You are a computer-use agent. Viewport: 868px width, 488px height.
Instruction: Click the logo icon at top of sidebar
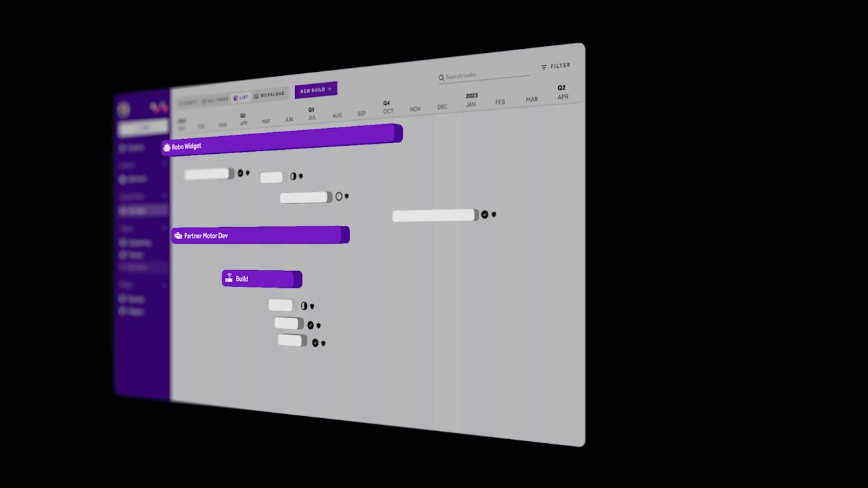tap(124, 108)
